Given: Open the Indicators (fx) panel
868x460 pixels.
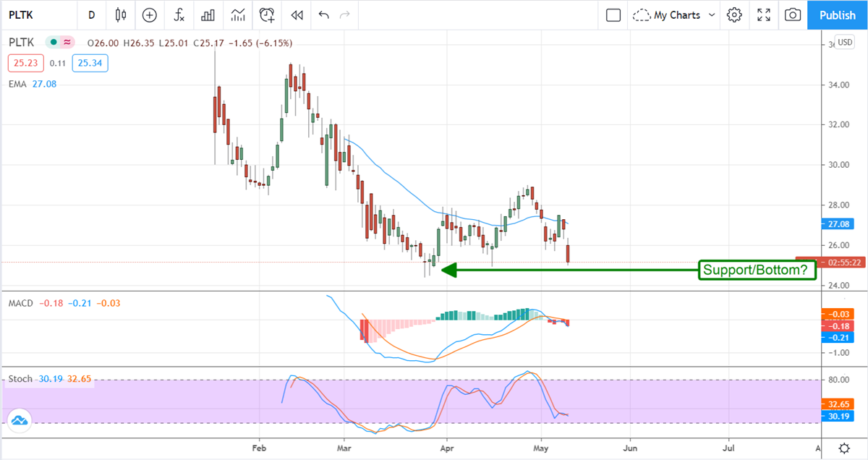Looking at the screenshot, I should tap(179, 14).
